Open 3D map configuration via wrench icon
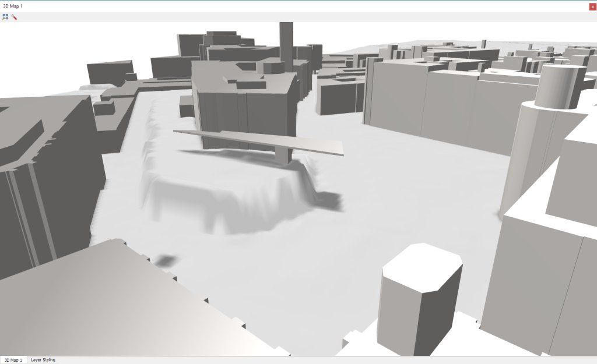The height and width of the screenshot is (364, 597). pos(14,17)
